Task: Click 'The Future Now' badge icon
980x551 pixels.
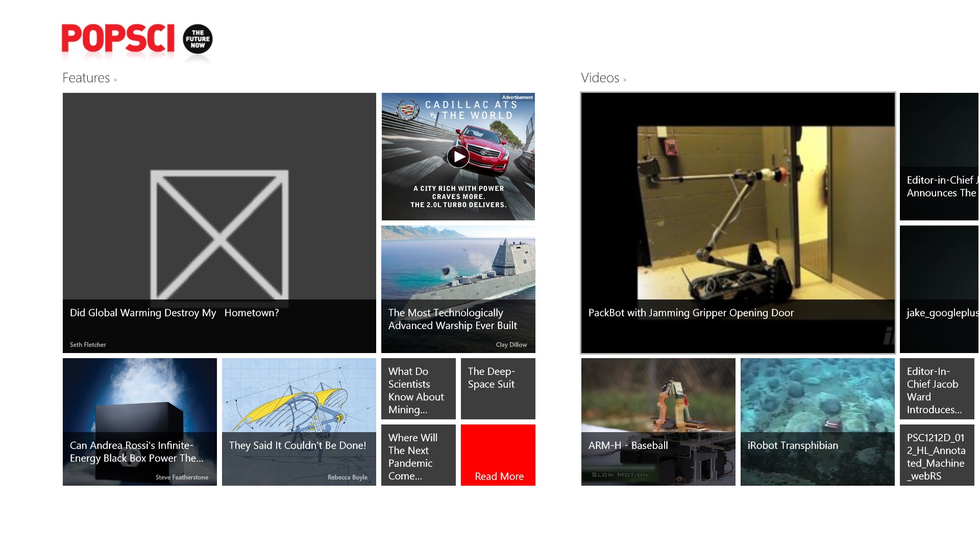Action: pyautogui.click(x=200, y=39)
